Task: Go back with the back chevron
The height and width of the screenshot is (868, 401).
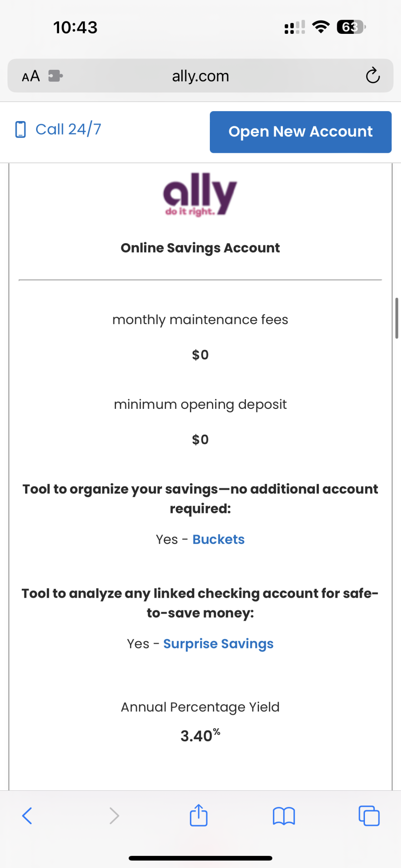Action: coord(27,815)
